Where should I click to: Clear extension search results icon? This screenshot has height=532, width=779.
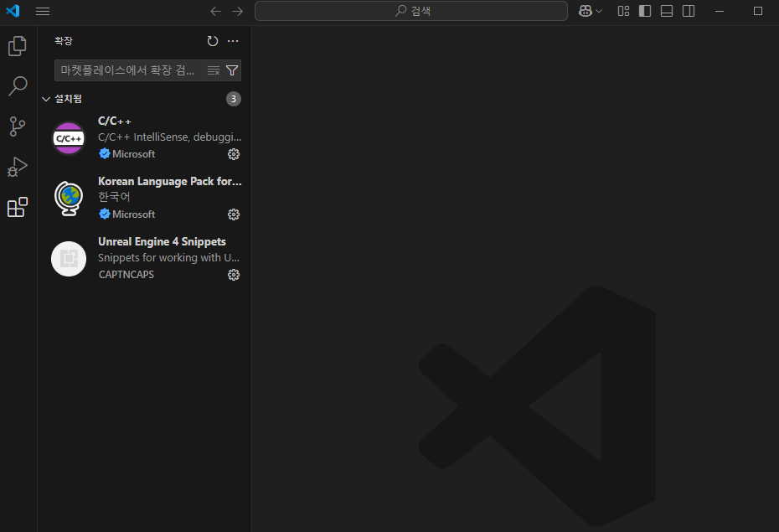coord(214,70)
